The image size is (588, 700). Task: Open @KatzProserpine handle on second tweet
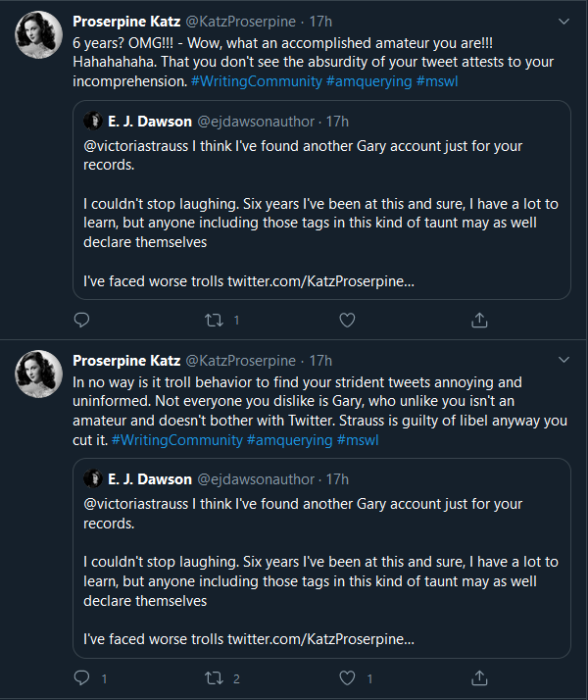click(x=240, y=360)
